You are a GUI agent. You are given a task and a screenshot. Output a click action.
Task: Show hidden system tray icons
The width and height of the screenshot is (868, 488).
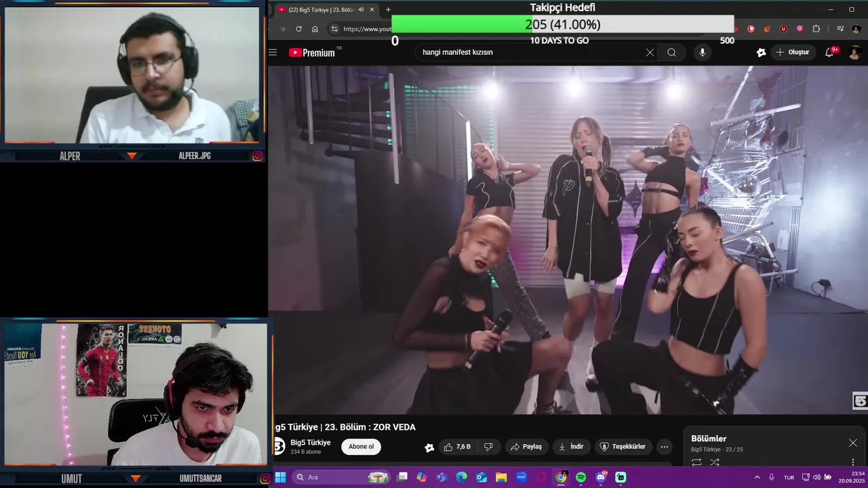click(x=757, y=477)
